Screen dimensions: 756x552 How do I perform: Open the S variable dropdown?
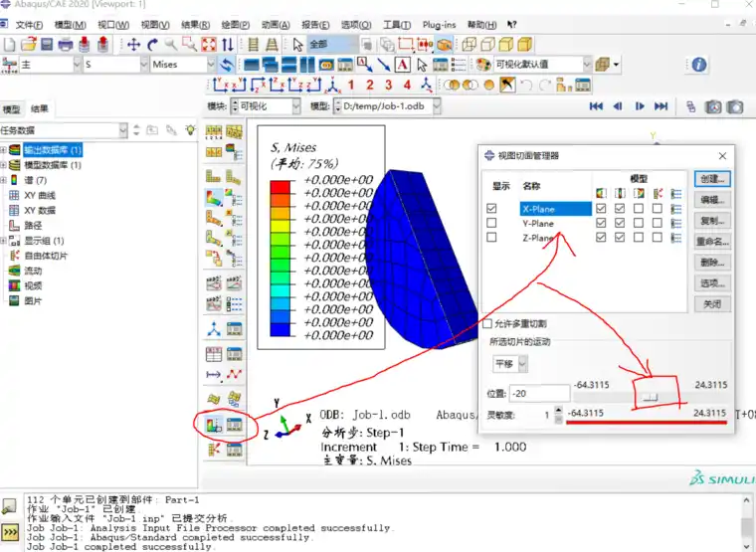115,64
